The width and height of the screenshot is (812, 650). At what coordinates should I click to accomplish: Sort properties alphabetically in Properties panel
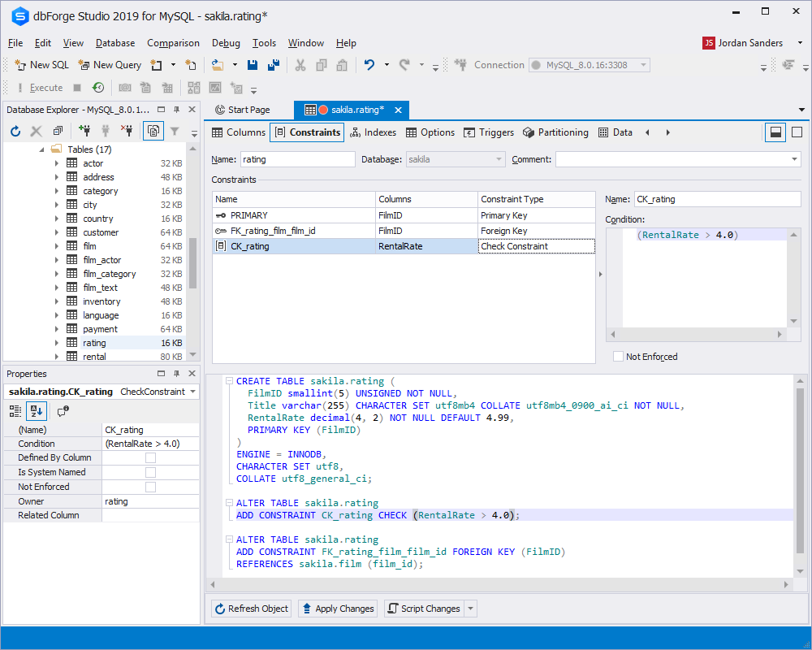click(x=37, y=411)
